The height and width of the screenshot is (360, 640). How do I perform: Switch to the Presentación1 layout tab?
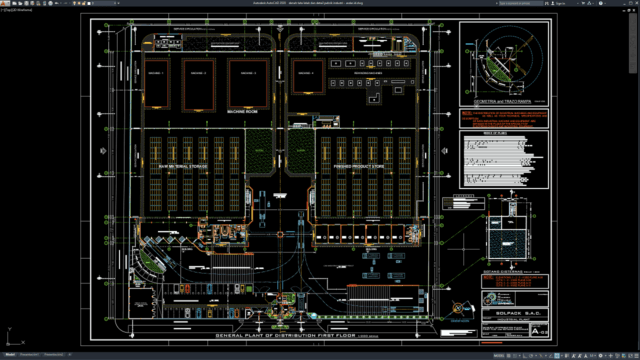pyautogui.click(x=29, y=355)
